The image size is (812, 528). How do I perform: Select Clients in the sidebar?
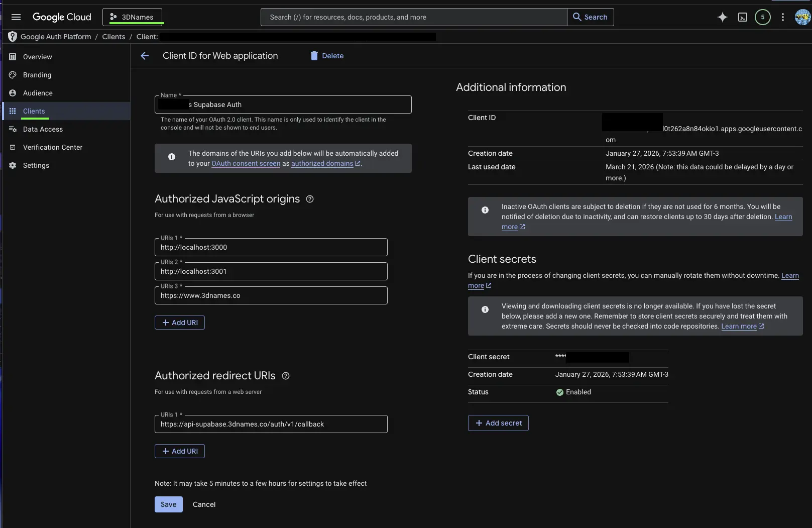coord(66,111)
